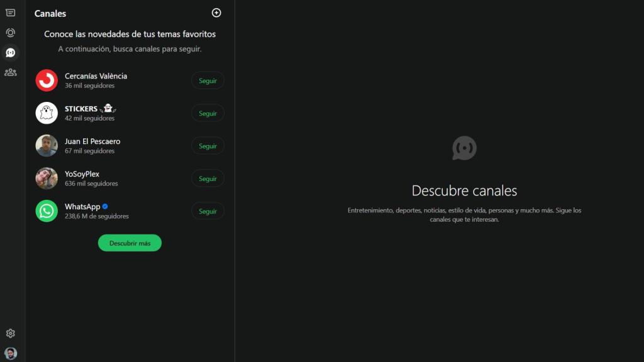Open the Chats sidebar icon
This screenshot has width=644, height=362.
click(10, 14)
